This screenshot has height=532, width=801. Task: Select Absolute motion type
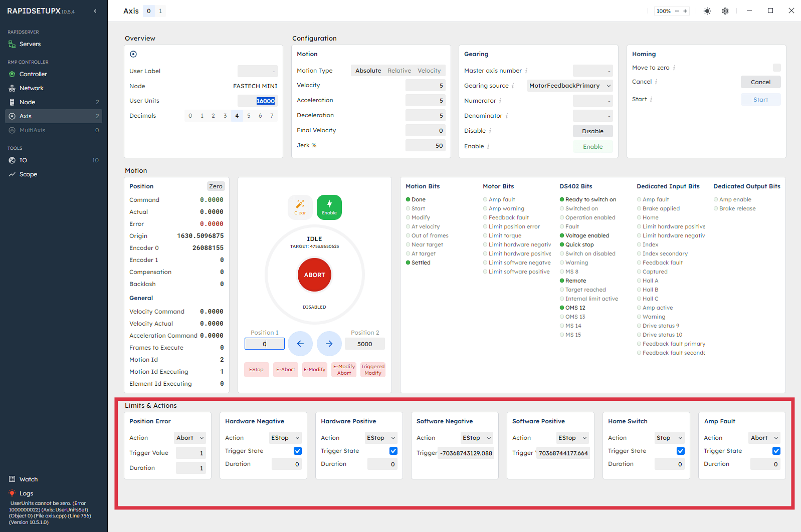click(x=368, y=71)
